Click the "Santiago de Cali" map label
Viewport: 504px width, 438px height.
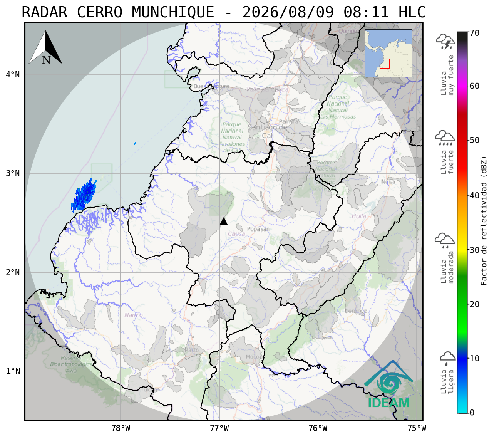coord(268,131)
